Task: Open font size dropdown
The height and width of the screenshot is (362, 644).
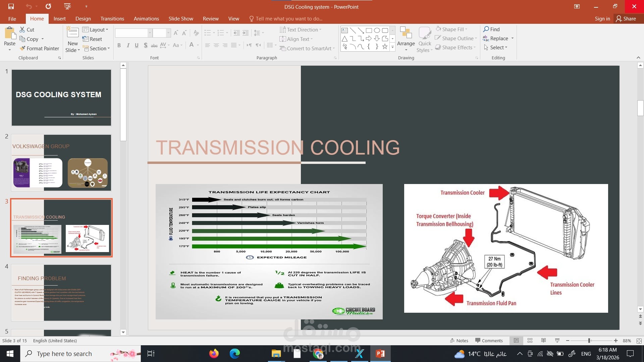Action: (168, 33)
